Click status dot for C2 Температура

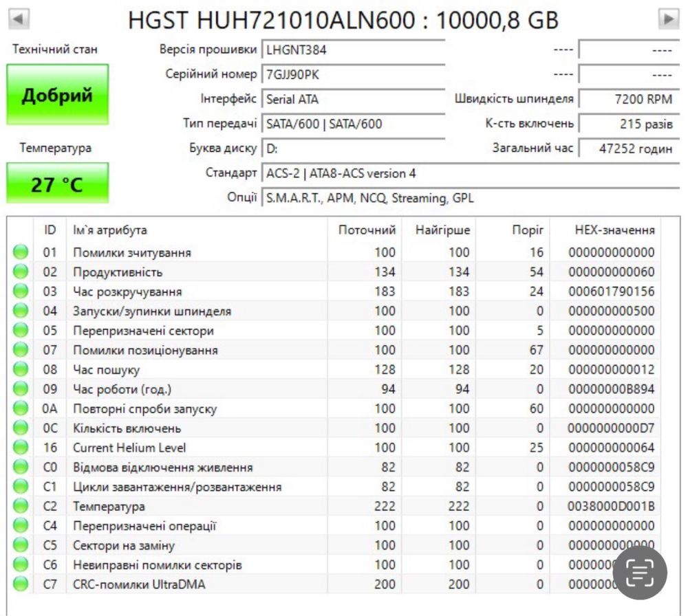click(21, 506)
